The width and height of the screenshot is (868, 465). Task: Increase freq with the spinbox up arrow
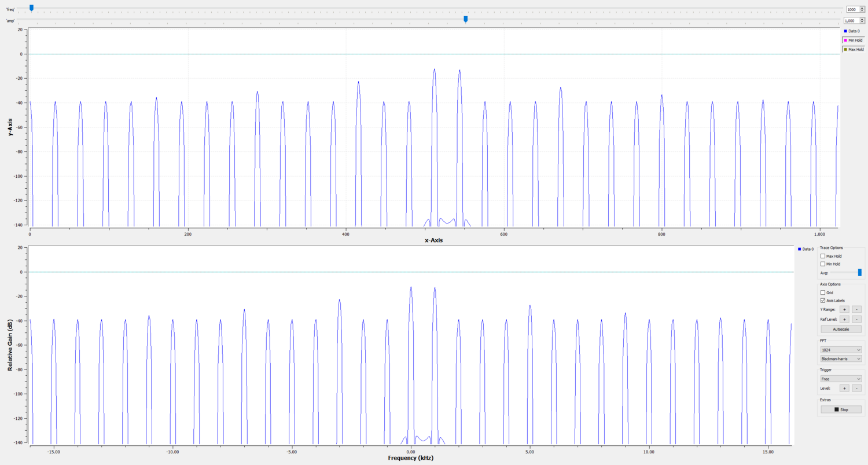coord(862,9)
